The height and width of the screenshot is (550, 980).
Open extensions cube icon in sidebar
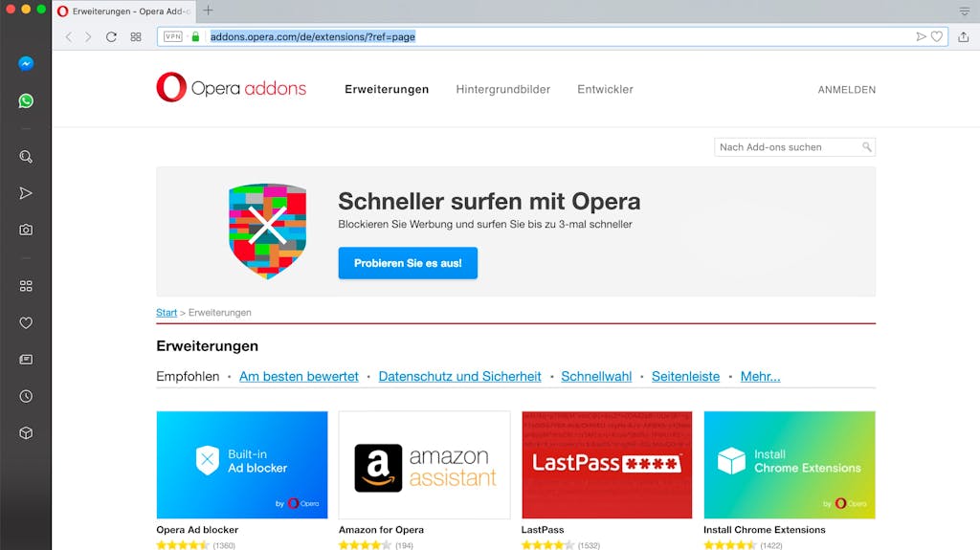click(26, 433)
